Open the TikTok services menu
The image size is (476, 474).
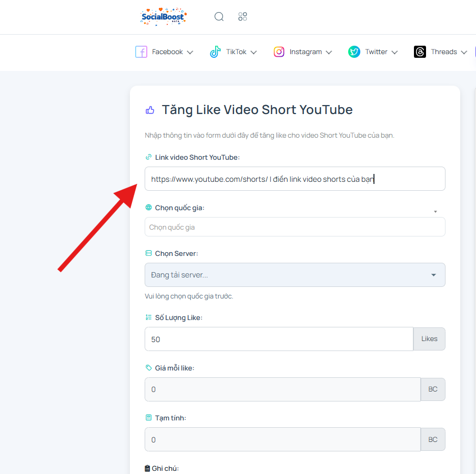pos(234,52)
